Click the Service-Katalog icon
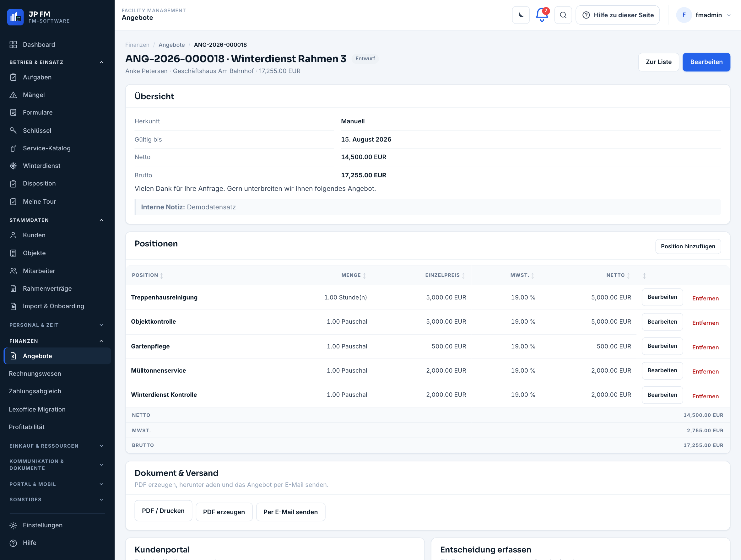The image size is (741, 560). (13, 148)
